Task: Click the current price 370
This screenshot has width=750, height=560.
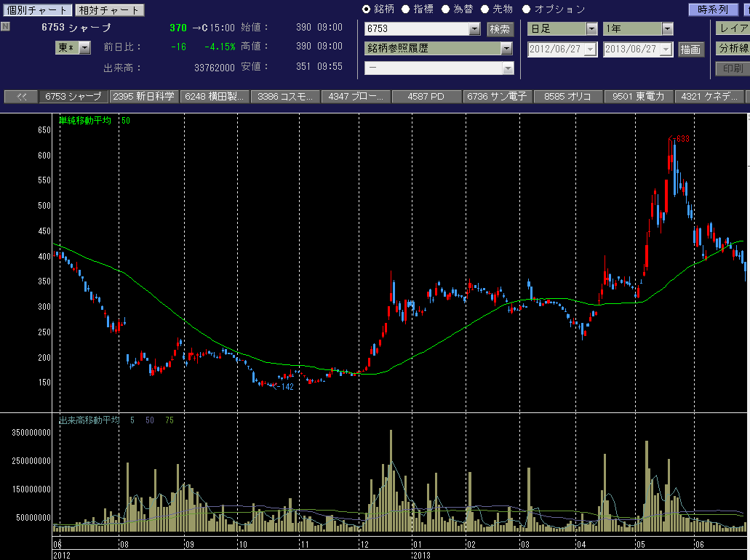Action: pyautogui.click(x=178, y=28)
